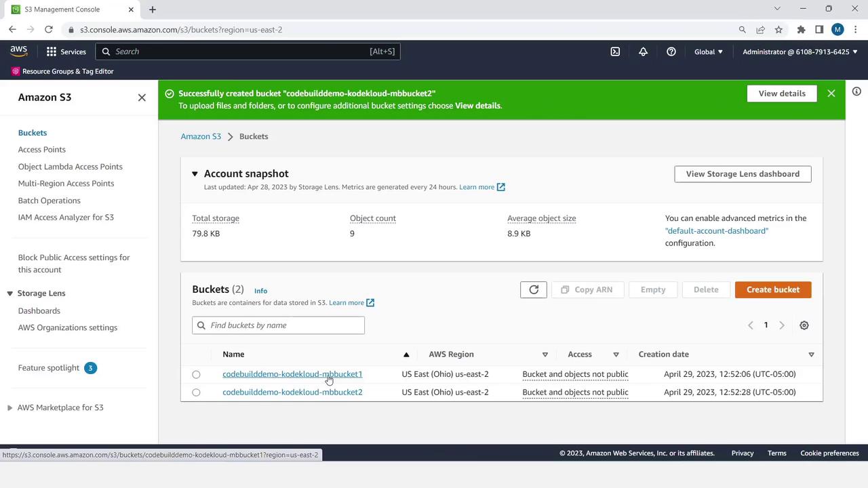Launch AWS CloudShell from the top bar

[615, 52]
